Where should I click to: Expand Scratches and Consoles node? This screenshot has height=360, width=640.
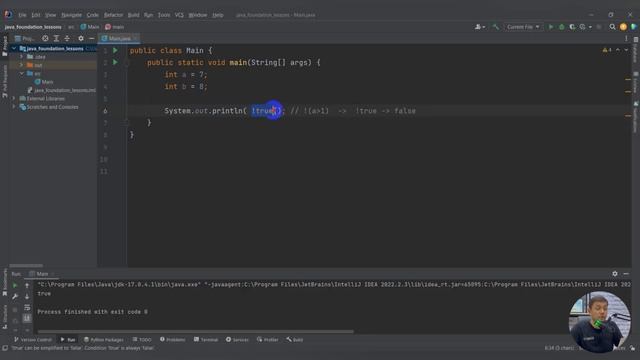coord(14,107)
